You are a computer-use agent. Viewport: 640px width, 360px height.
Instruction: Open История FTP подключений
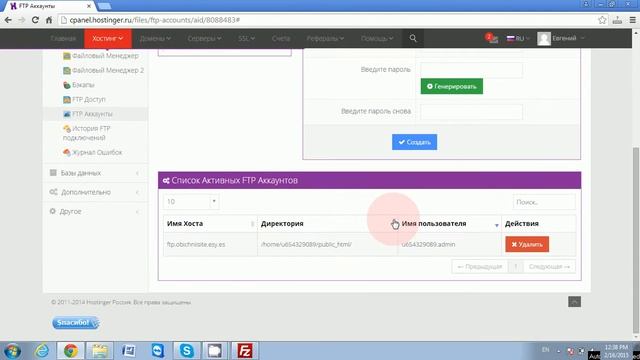87,133
